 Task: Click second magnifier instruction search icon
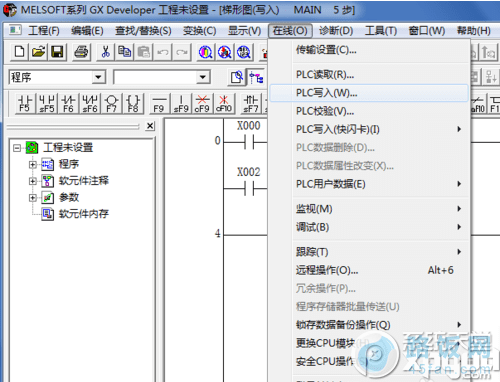tap(225, 52)
